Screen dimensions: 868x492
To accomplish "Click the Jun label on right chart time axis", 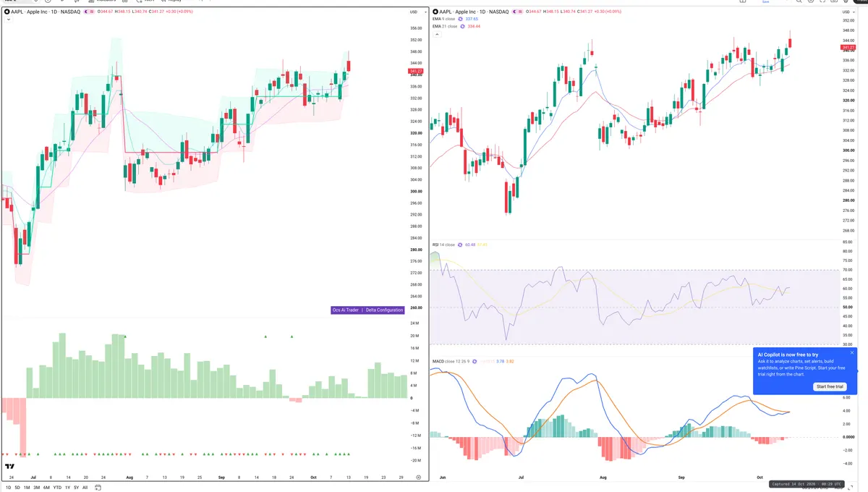I will tap(443, 478).
